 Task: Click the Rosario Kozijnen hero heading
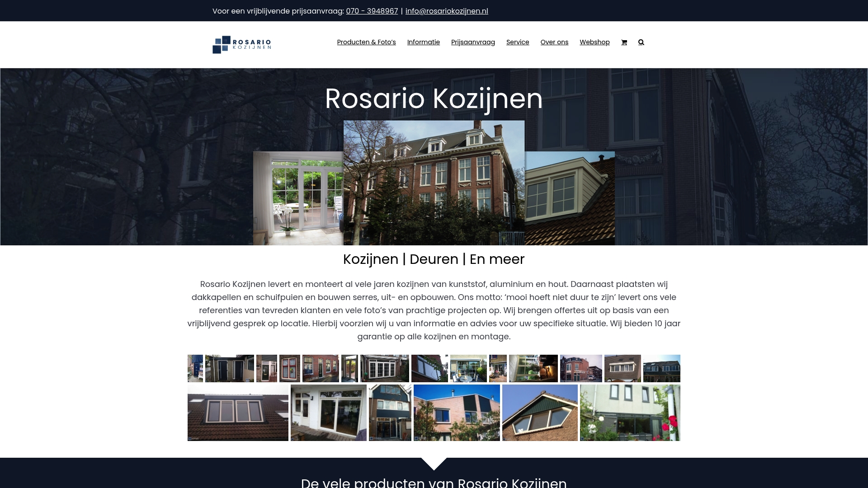[434, 99]
